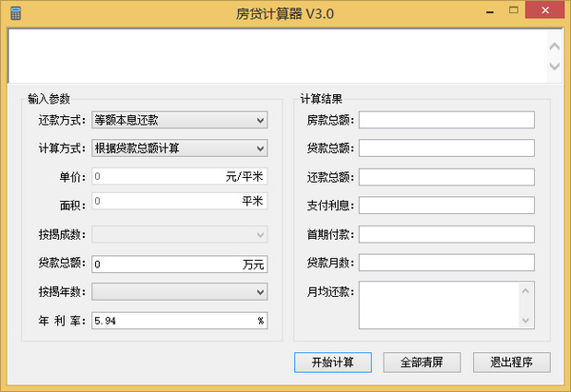Click into the 年利率 field showing 5.94
571x392 pixels.
click(180, 321)
